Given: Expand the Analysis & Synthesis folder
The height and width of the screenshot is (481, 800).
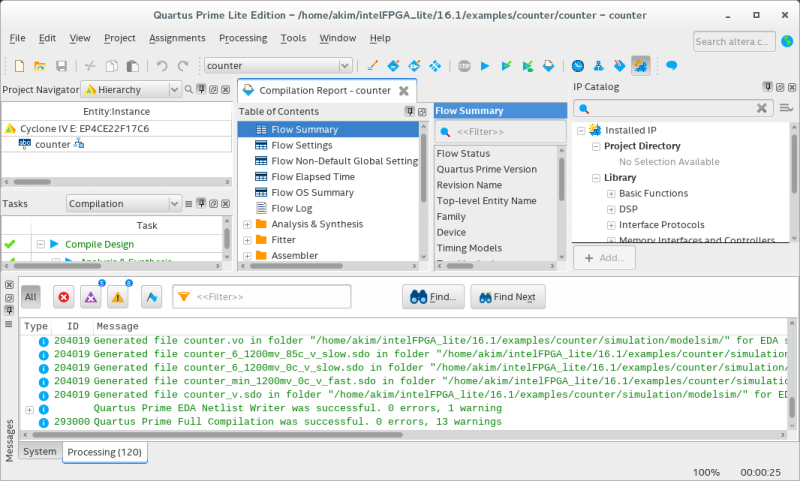Looking at the screenshot, I should (247, 224).
